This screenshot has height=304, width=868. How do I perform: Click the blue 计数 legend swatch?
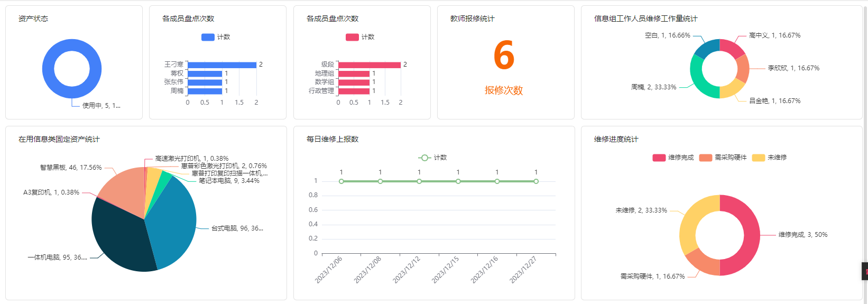[x=208, y=37]
